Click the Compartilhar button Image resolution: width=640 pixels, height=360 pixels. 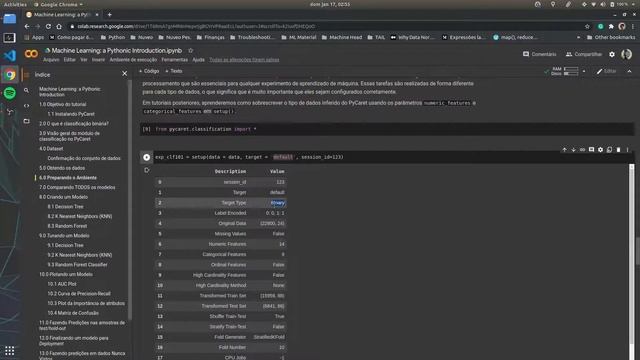click(584, 54)
